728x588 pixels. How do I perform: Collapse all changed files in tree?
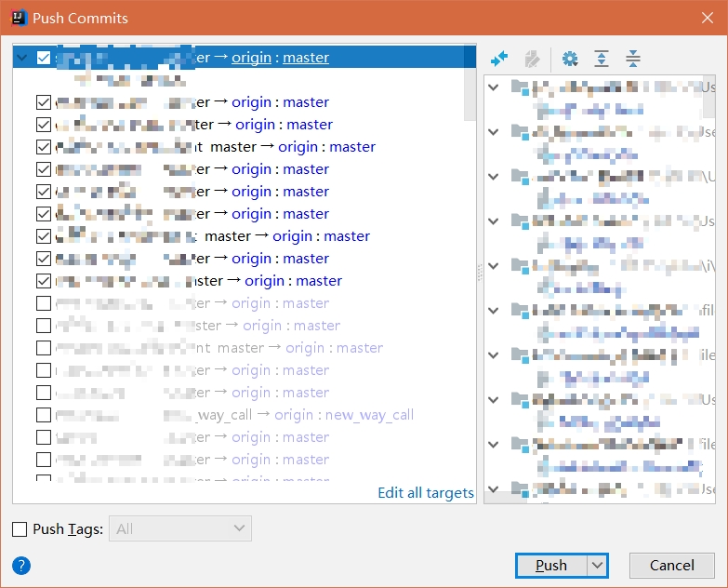tap(633, 59)
